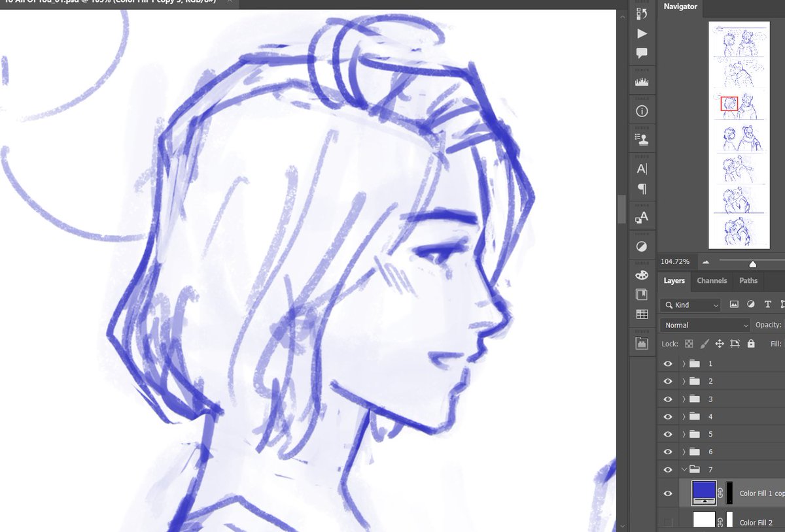Viewport: 785px width, 532px height.
Task: Open the Info panel icon
Action: pyautogui.click(x=642, y=112)
